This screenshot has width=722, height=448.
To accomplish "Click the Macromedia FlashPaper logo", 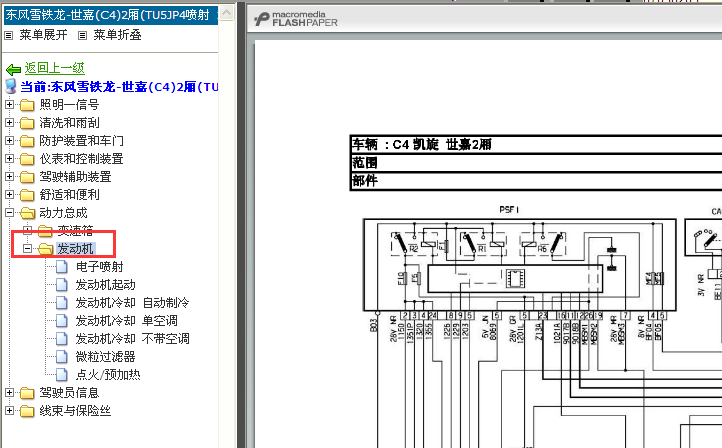I will click(x=296, y=19).
